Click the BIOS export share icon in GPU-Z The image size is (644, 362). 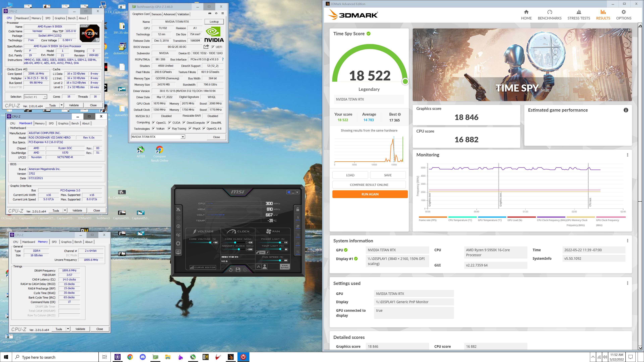point(206,47)
